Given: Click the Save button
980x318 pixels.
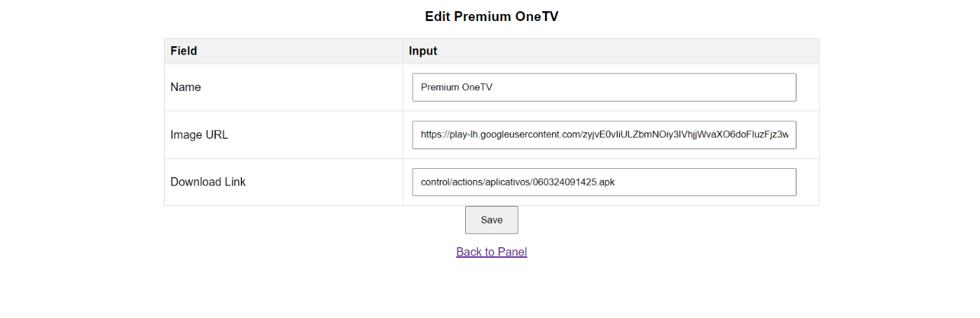Looking at the screenshot, I should click(491, 220).
